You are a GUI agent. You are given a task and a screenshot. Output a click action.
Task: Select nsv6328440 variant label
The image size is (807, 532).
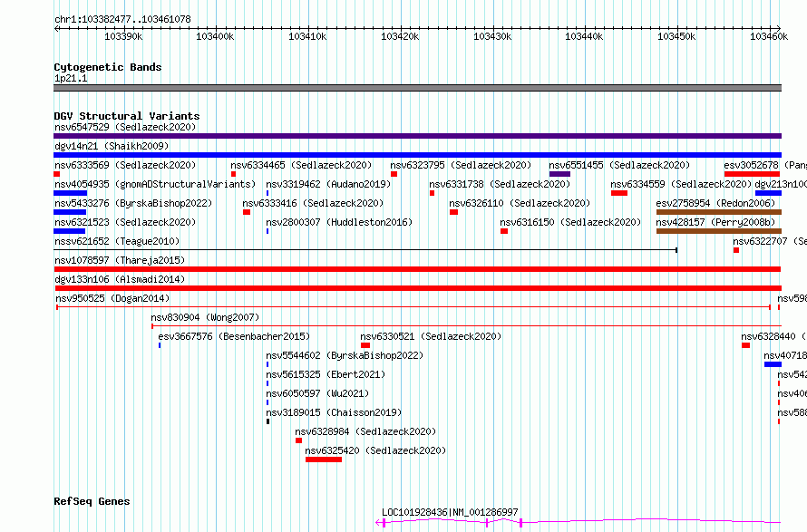768,336
